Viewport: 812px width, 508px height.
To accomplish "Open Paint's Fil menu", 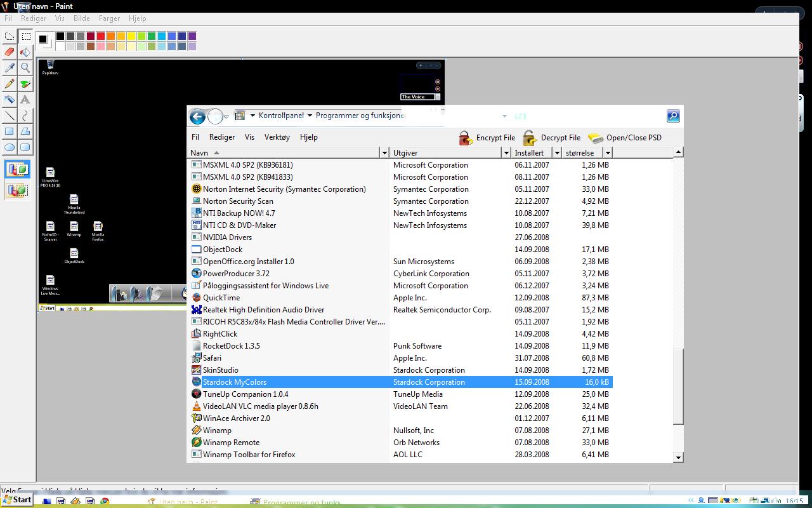I will pyautogui.click(x=8, y=18).
